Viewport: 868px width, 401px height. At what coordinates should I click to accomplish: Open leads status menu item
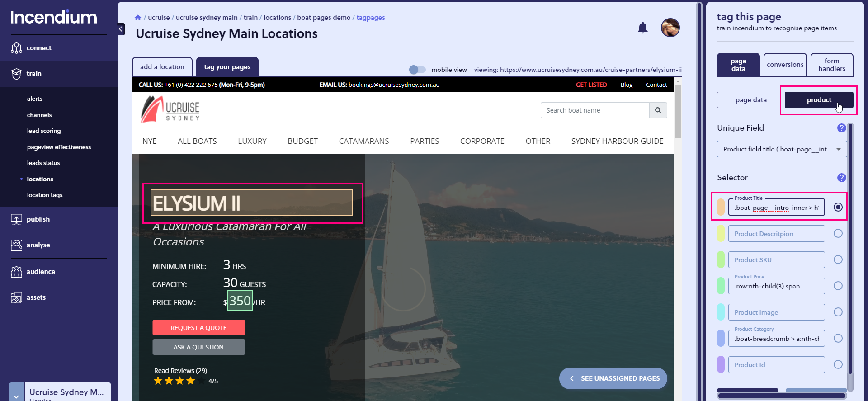point(43,163)
